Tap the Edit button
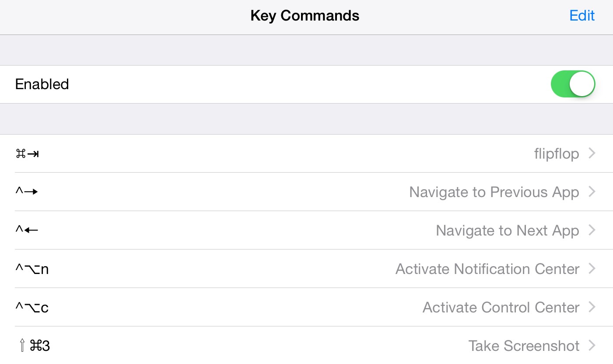This screenshot has width=613, height=364. 582,16
